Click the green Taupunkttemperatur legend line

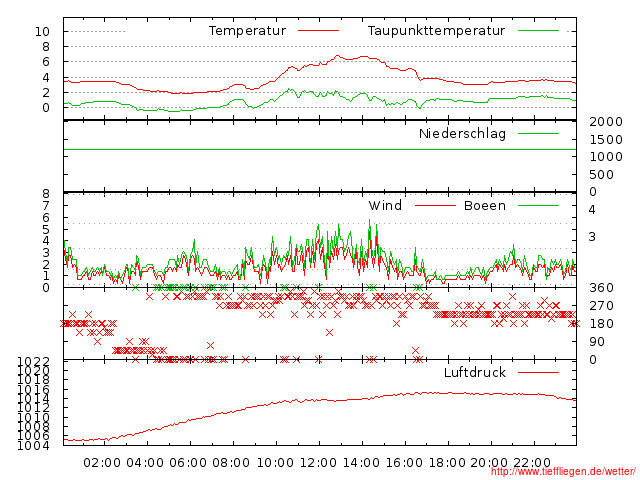[x=538, y=31]
